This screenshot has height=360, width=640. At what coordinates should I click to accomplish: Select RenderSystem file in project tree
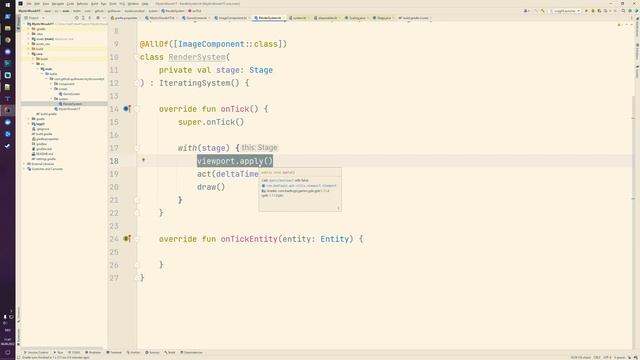[70, 104]
